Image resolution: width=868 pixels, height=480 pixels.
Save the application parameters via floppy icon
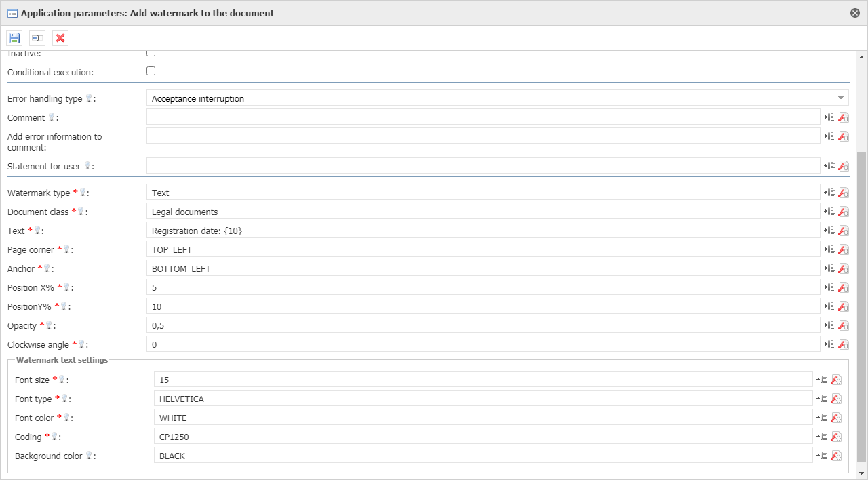(x=14, y=38)
